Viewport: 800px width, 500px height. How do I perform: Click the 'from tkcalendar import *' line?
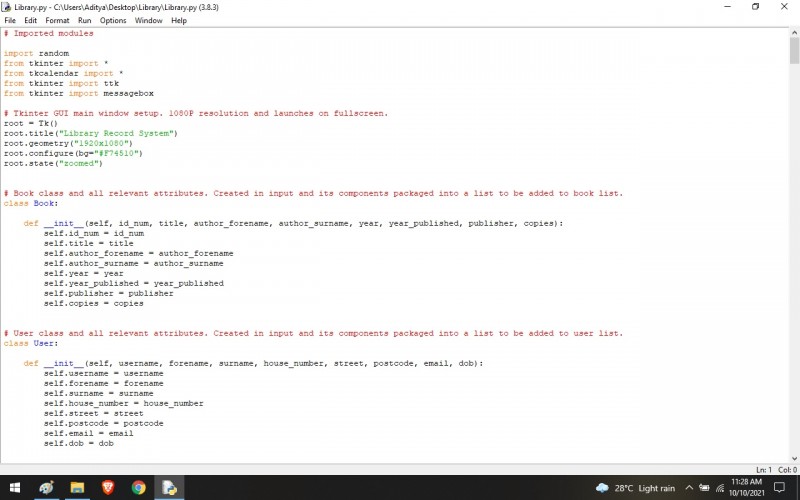click(x=63, y=73)
